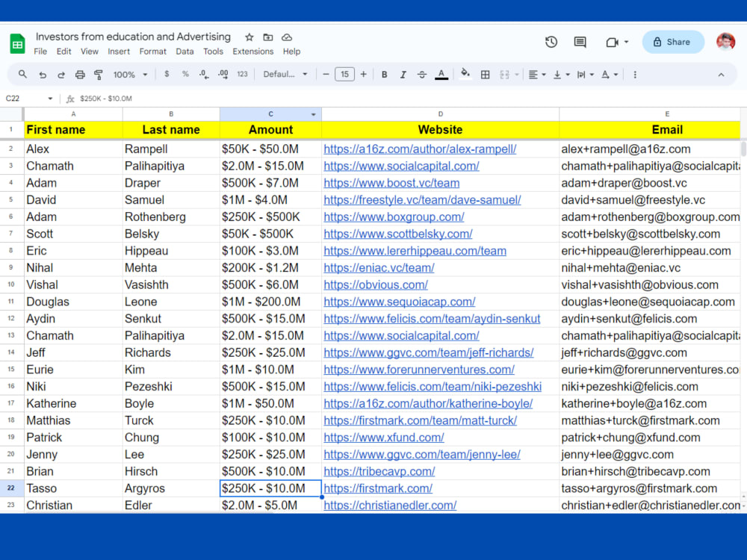Open the account profile picture
Screen dimensions: 747x560
(x=725, y=42)
